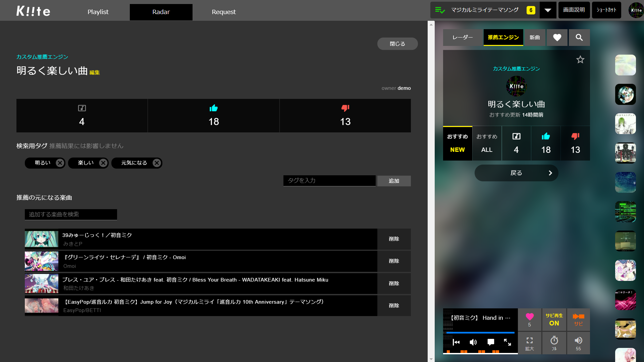Click the 39みゅーじっく song thumbnail
644x362 pixels.
pos(42,239)
